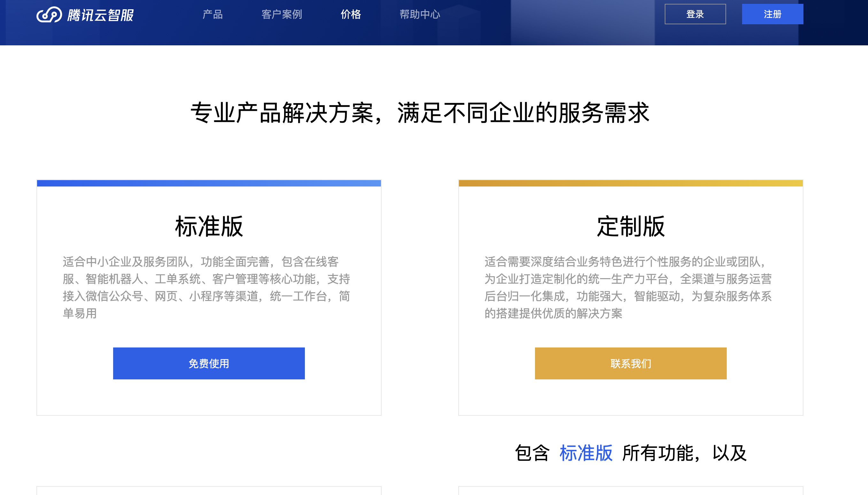
Task: Click the blue accent bar atop 标准版 card
Action: [x=209, y=183]
